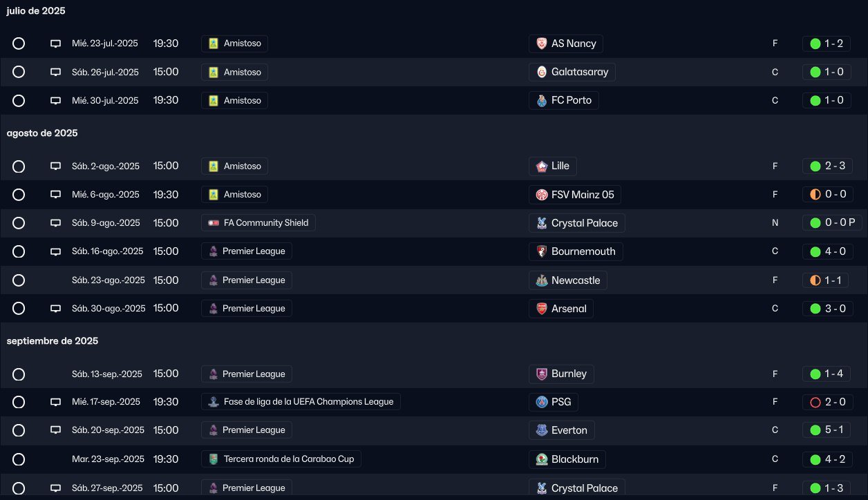Click the Carabao Cup competition logo
The height and width of the screenshot is (500, 868).
tap(214, 459)
